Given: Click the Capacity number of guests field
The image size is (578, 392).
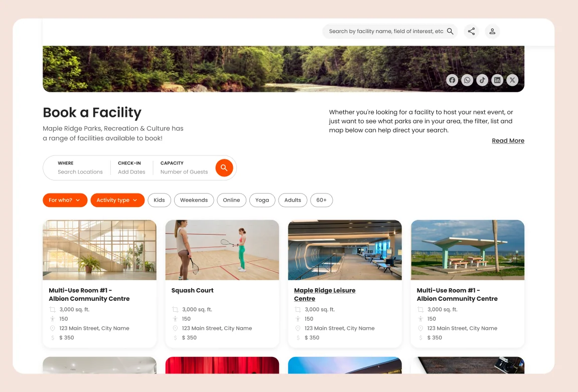Looking at the screenshot, I should click(184, 167).
